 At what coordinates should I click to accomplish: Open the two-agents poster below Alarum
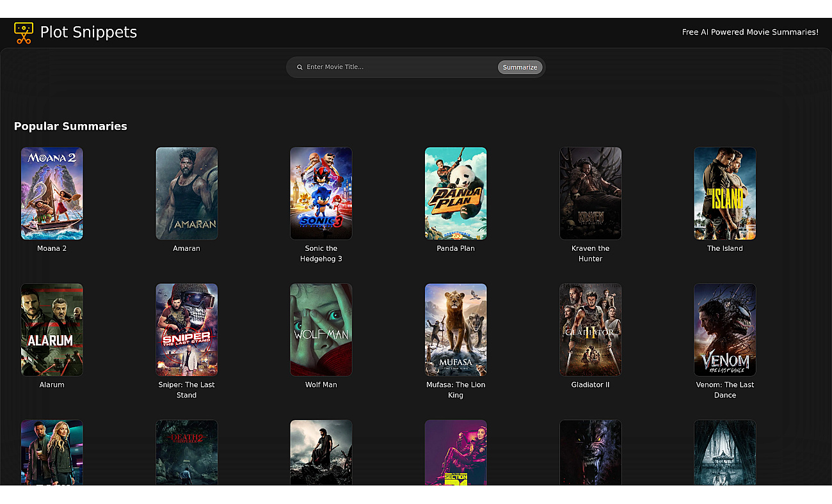(52, 453)
